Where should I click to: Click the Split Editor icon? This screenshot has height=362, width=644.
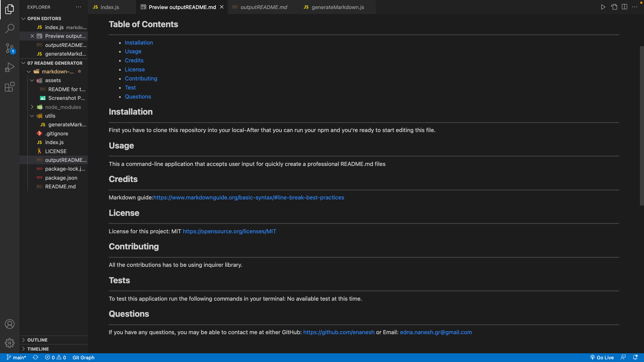(x=624, y=7)
